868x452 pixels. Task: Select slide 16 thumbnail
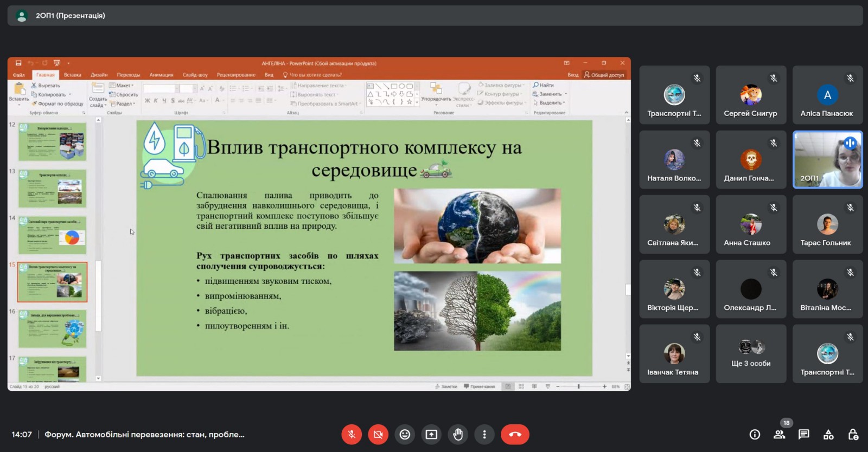click(x=52, y=329)
